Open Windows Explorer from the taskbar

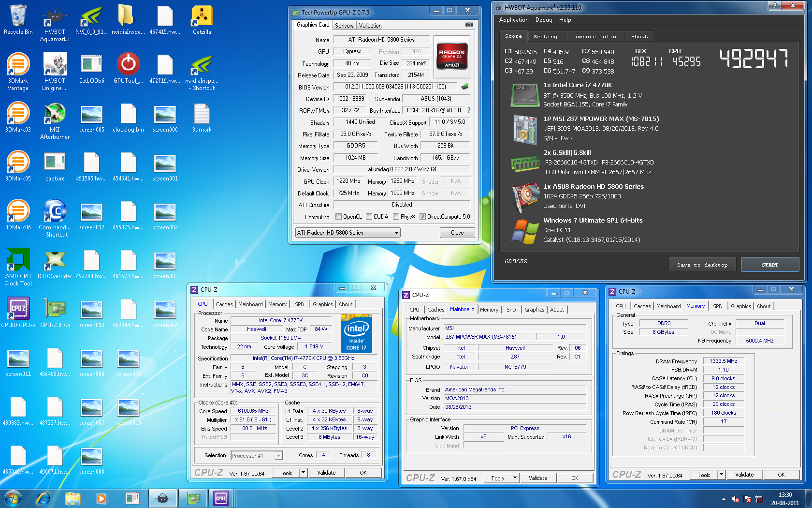72,498
